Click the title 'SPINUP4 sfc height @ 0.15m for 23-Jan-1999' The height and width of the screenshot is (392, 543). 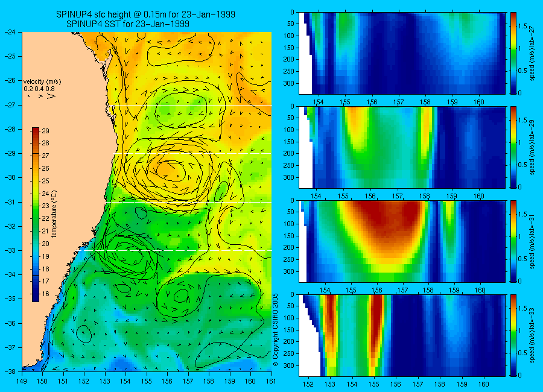pyautogui.click(x=146, y=14)
